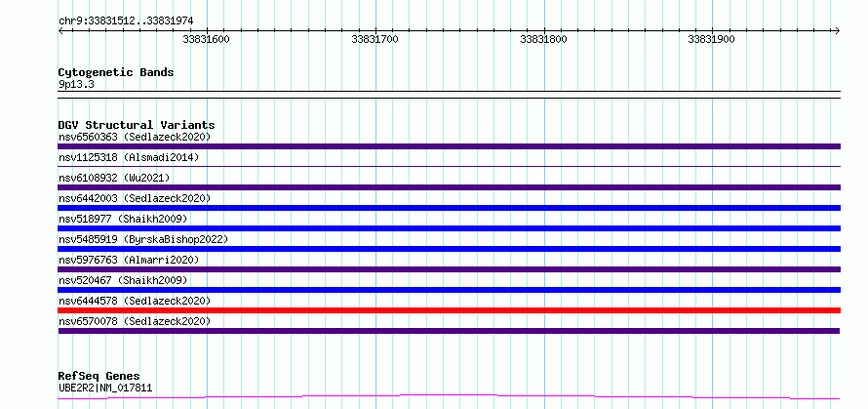Click the Cytogenetic Bands track heading
868x409 pixels.
point(116,72)
